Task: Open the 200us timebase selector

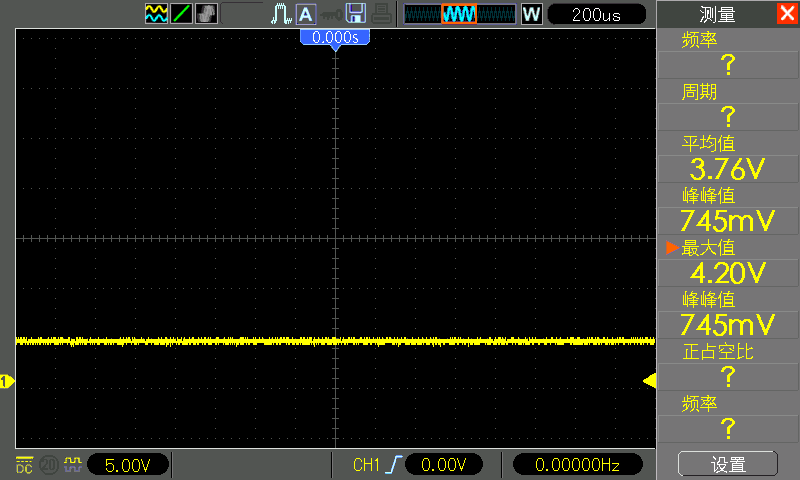Action: (x=597, y=14)
